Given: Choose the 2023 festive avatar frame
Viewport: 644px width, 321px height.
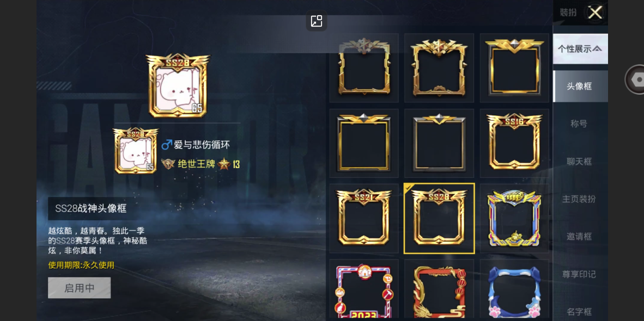Looking at the screenshot, I should tap(364, 289).
